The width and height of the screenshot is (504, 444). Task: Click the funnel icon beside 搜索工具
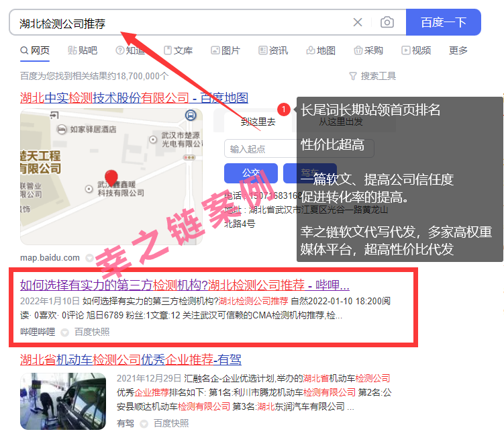pyautogui.click(x=352, y=77)
